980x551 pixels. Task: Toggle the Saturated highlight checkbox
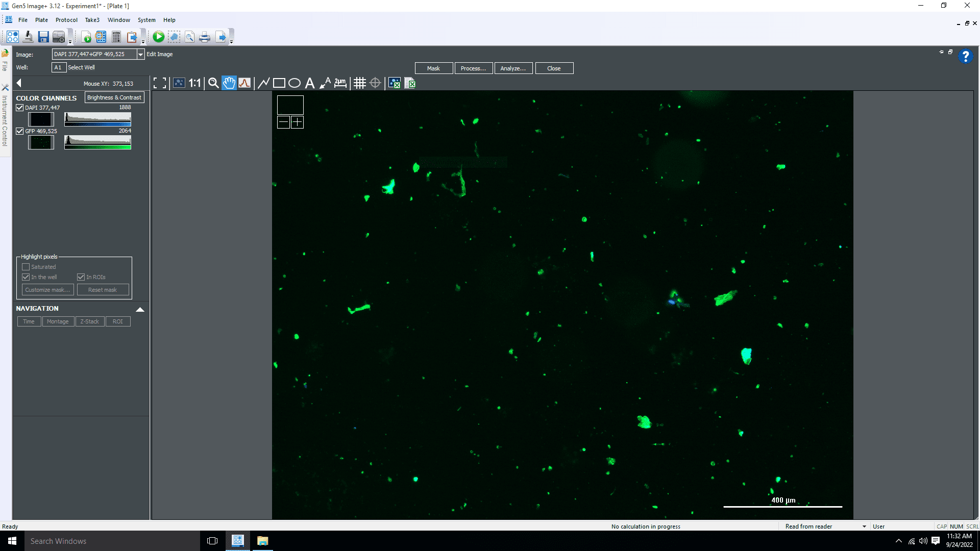pos(26,267)
